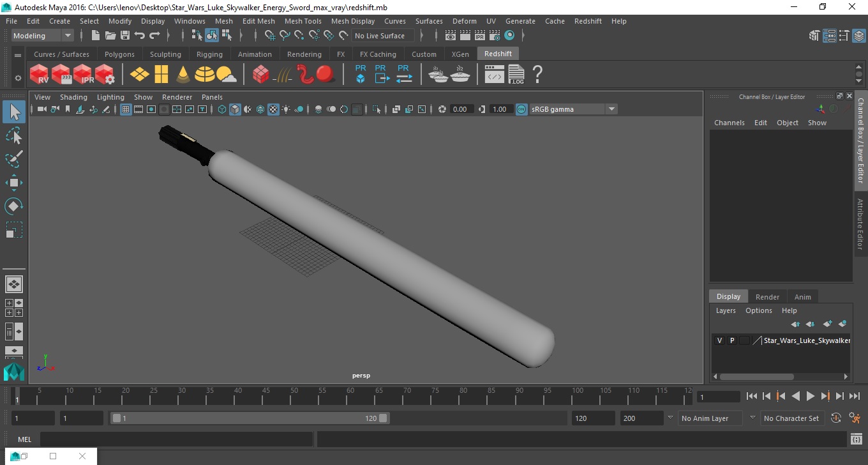Switch to the Render layer tab

click(767, 297)
